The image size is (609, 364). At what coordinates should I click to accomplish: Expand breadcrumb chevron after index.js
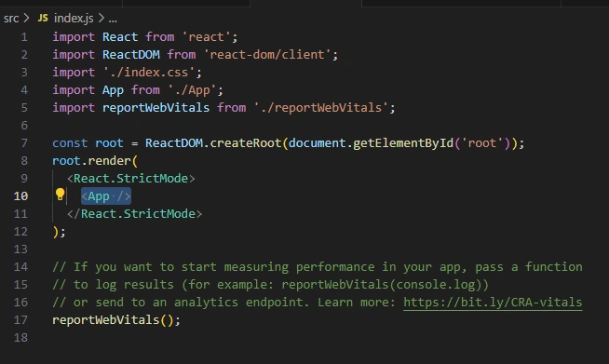[x=101, y=18]
